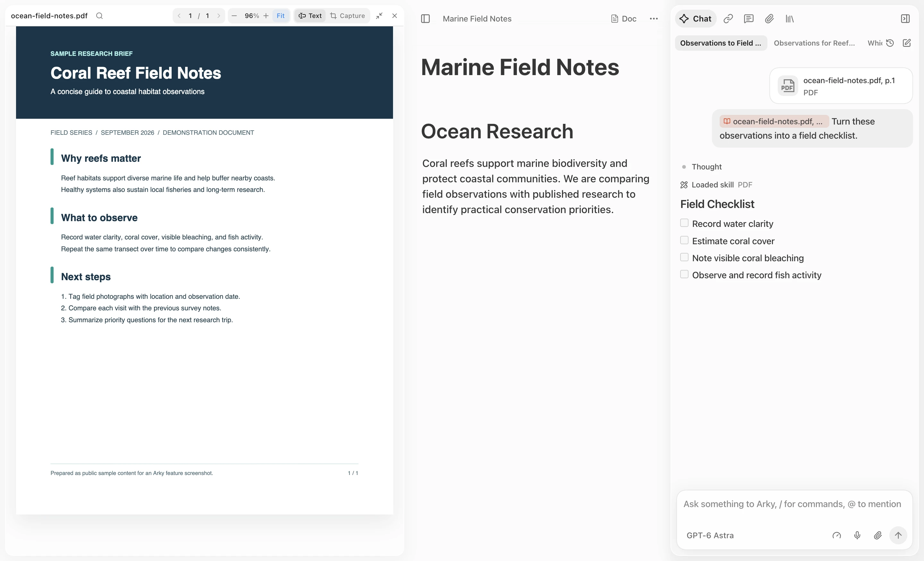
Task: Click the 'Marine Field Notes' breadcrumb title
Action: (477, 19)
